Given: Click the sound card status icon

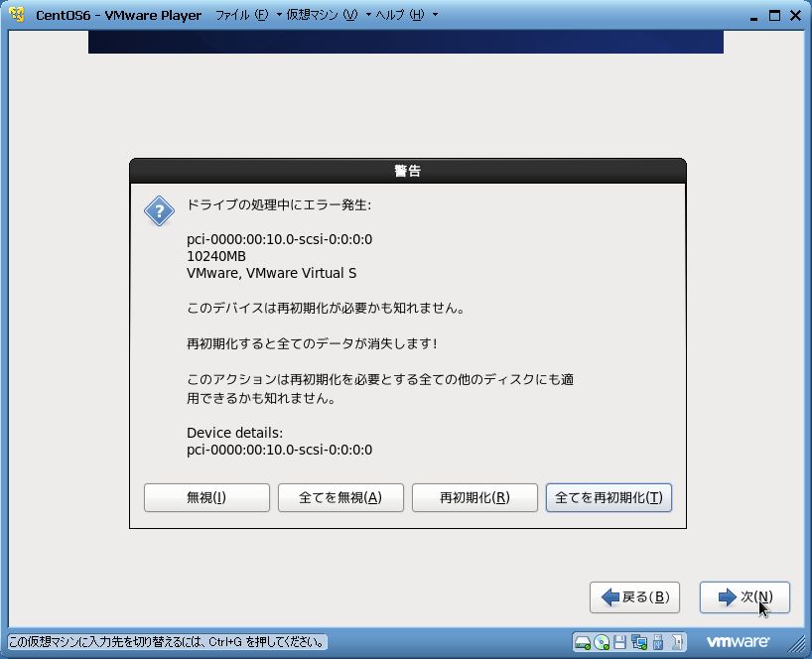Looking at the screenshot, I should point(677,642).
